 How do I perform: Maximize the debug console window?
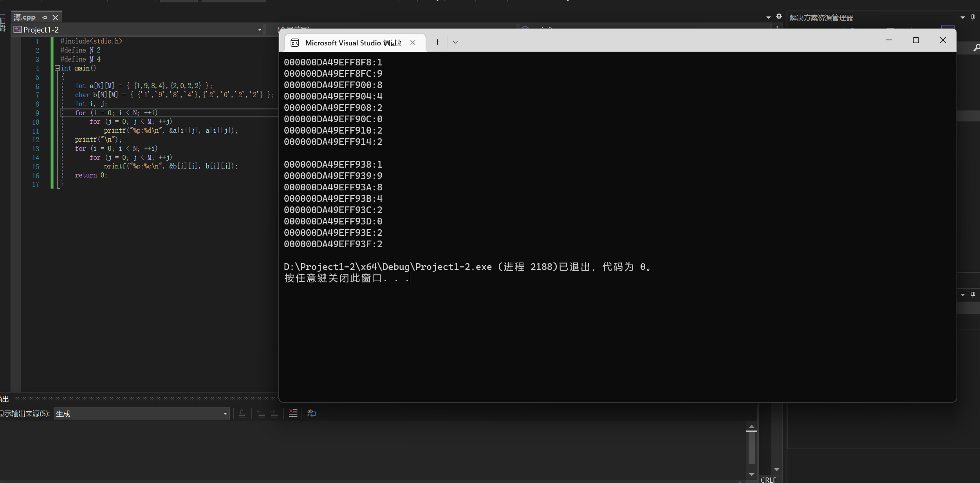tap(916, 40)
